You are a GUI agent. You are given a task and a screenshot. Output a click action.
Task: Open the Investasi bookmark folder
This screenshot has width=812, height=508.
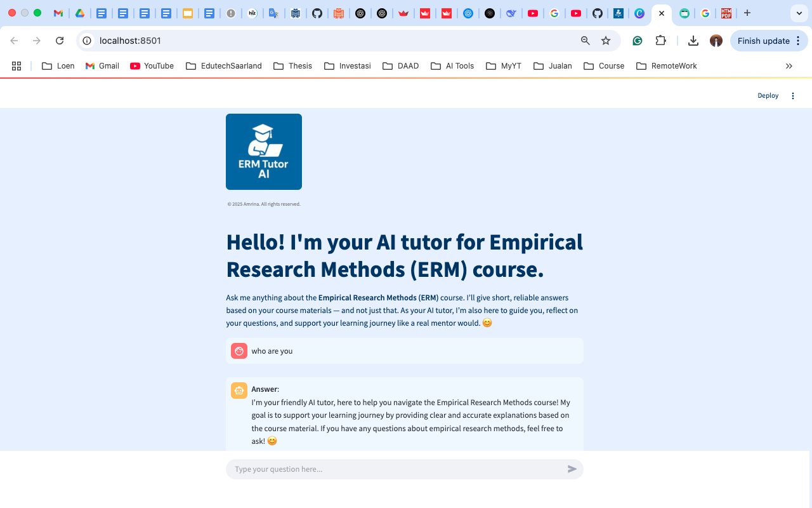pyautogui.click(x=348, y=65)
